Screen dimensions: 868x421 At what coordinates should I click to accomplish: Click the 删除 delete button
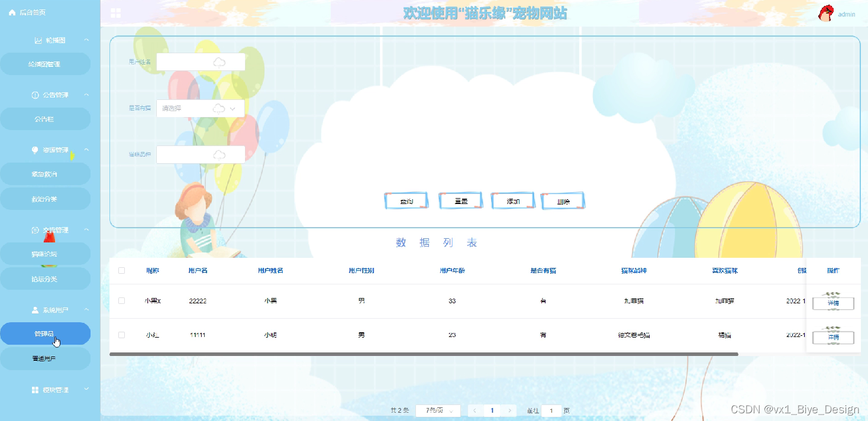[563, 201]
